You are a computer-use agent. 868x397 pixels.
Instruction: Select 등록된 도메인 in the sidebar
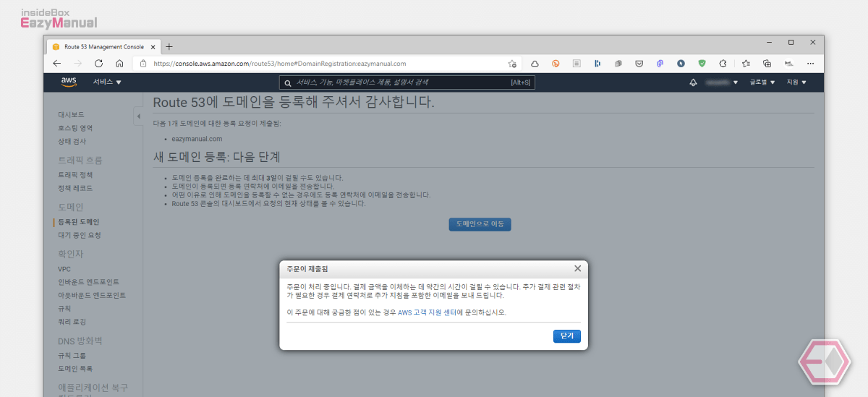pyautogui.click(x=78, y=222)
